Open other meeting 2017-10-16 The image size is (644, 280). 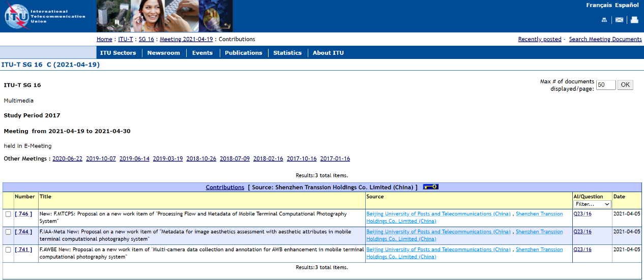coord(302,159)
